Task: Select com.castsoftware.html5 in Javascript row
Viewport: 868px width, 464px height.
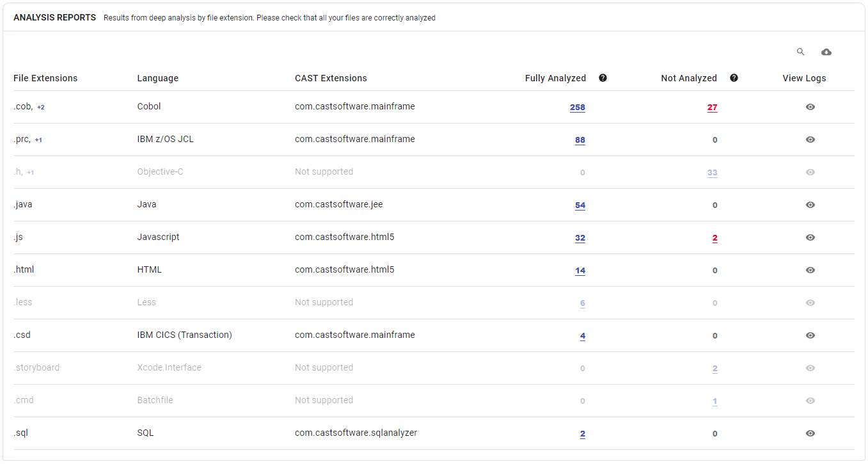Action: coord(345,237)
